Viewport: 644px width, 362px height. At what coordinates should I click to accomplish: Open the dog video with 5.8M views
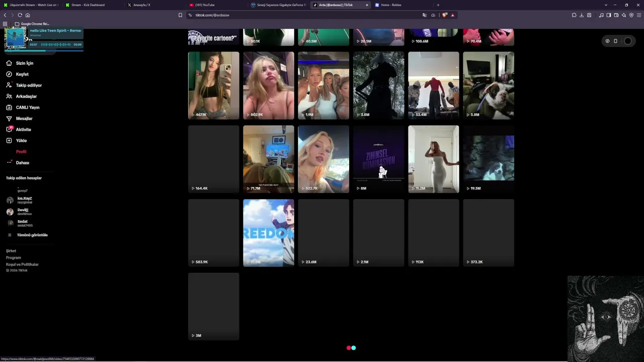point(489,85)
